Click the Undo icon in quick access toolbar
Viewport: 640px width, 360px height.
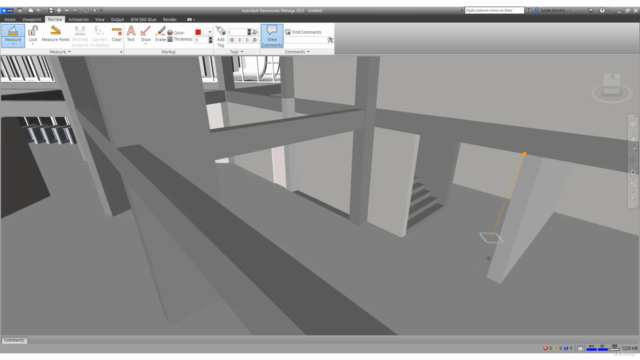[67, 10]
